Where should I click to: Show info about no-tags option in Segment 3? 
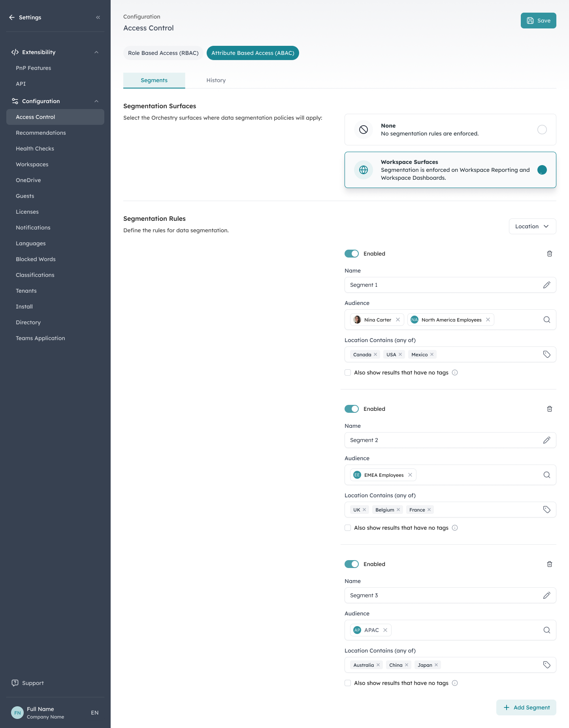pos(455,683)
